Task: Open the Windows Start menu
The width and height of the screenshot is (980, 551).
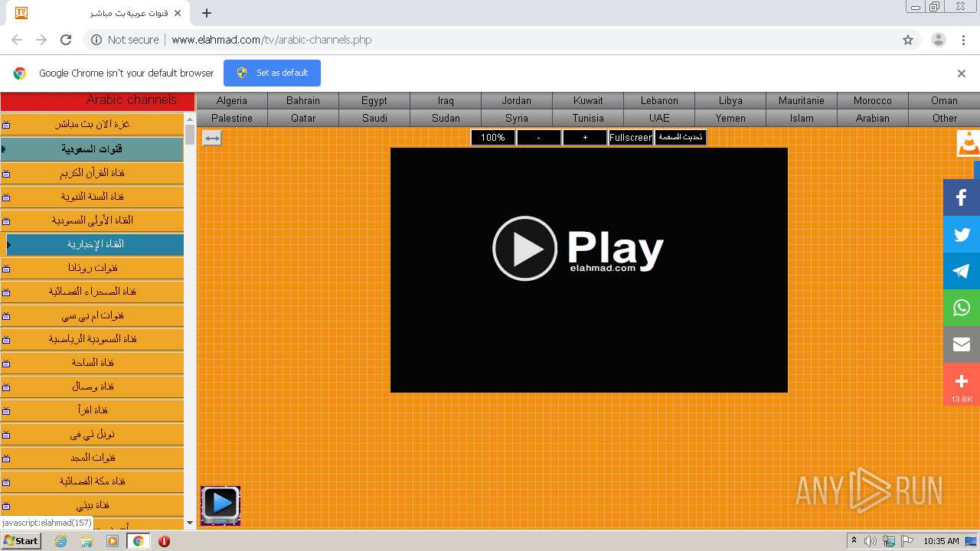Action: click(x=21, y=540)
